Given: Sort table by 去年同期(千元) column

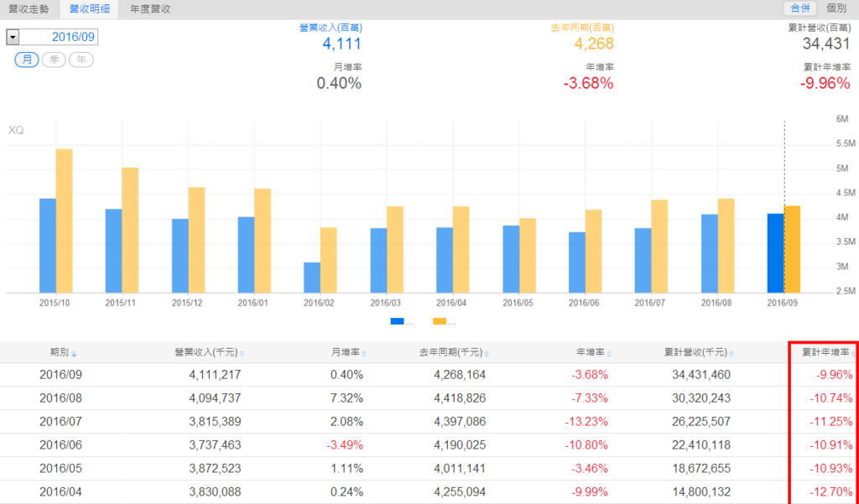Looking at the screenshot, I should click(x=454, y=352).
